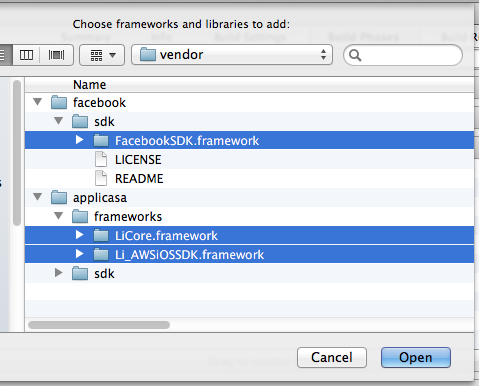This screenshot has height=386, width=479.
Task: Expand FacebookSDK.framework
Action: (x=79, y=140)
